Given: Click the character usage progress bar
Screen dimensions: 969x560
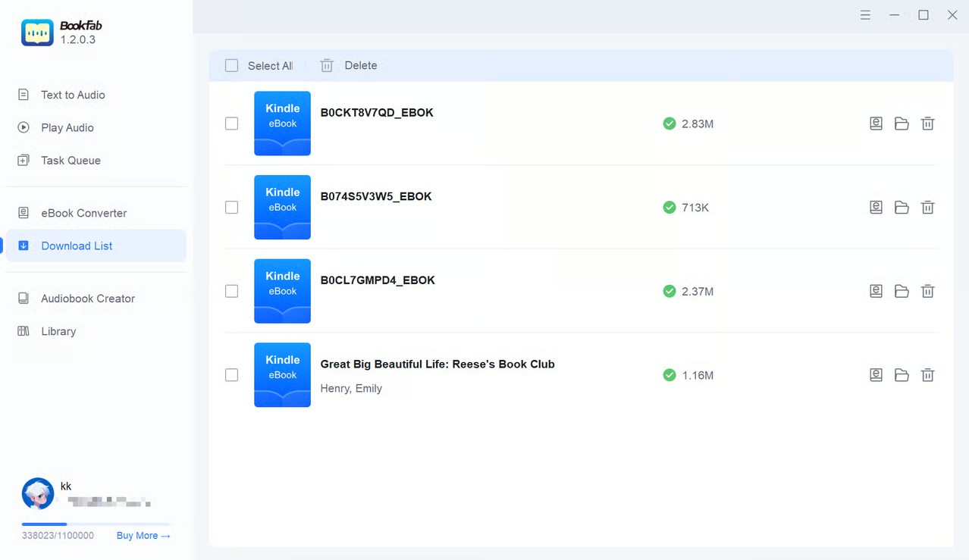Looking at the screenshot, I should [96, 524].
